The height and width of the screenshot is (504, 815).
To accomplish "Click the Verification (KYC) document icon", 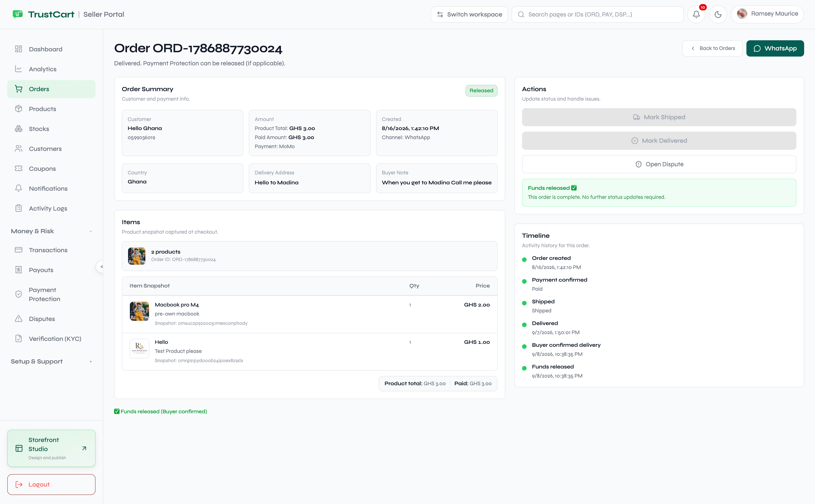I will [x=19, y=339].
